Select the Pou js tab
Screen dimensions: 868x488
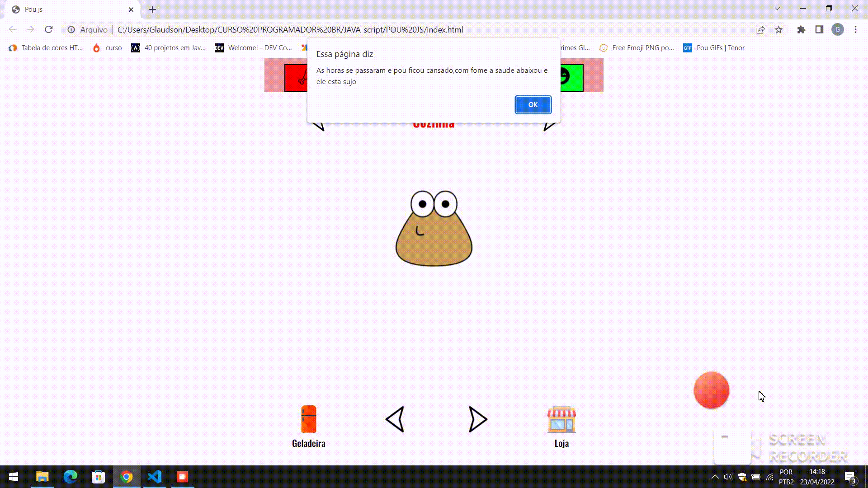(72, 9)
